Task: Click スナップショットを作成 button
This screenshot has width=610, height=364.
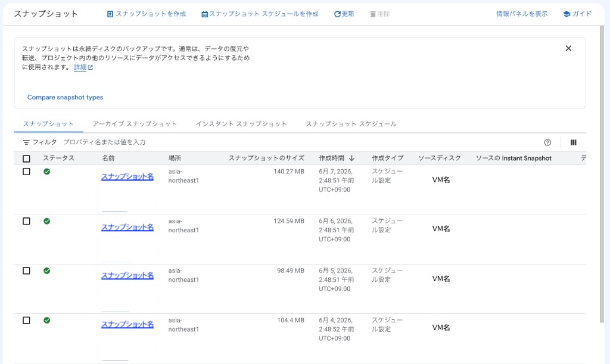Action: [147, 14]
